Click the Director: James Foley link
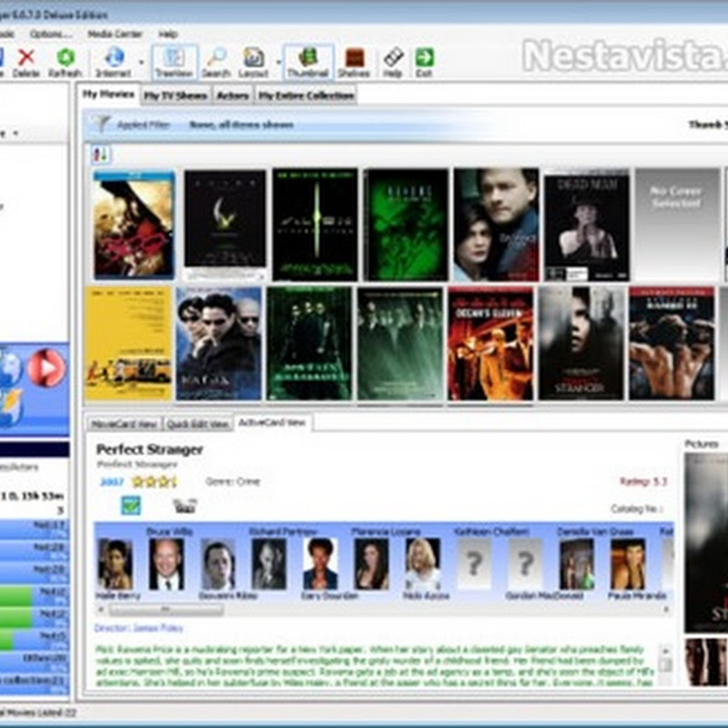Image resolution: width=728 pixels, height=728 pixels. tap(139, 628)
